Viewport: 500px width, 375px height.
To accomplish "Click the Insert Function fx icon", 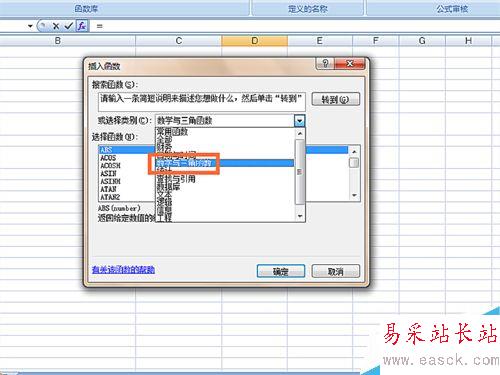I will (82, 26).
